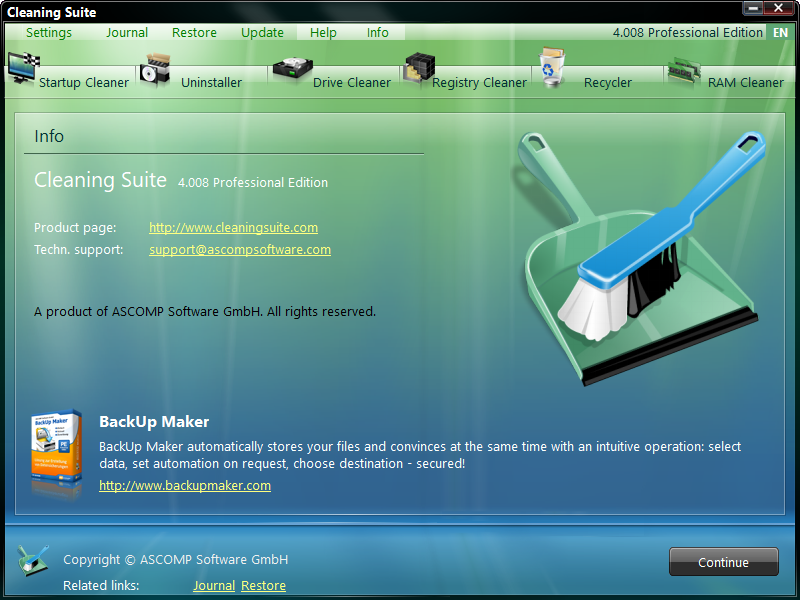The image size is (800, 600).
Task: Click the Uninstaller disc box icon
Action: pos(155,70)
